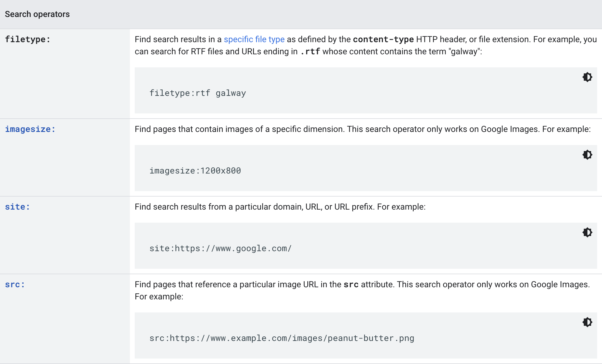Toggle dark theme on src code sample
602x364 pixels.
[587, 322]
